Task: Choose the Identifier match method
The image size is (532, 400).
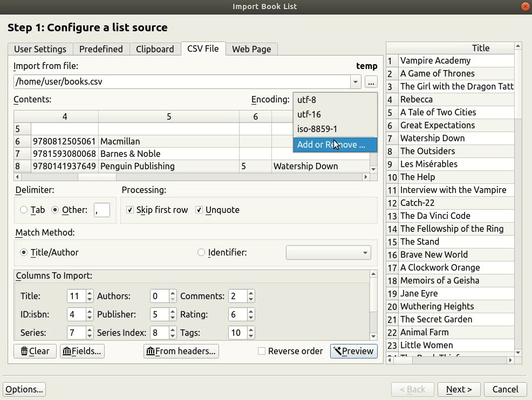Action: 202,252
